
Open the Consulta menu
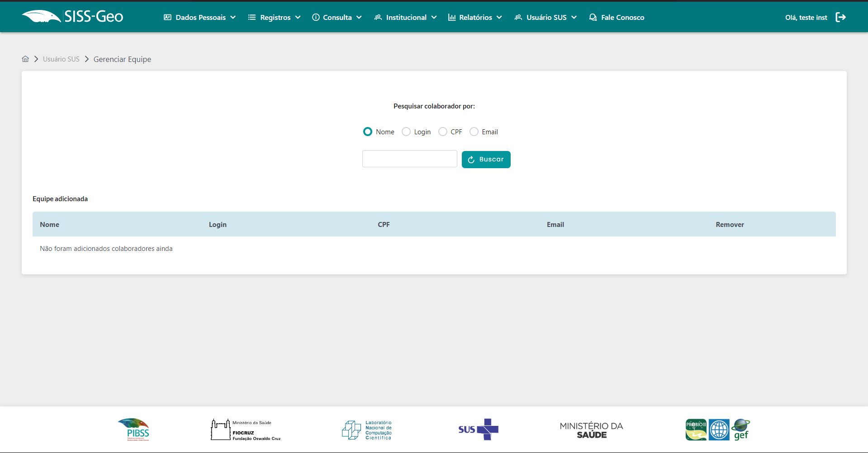click(x=337, y=17)
